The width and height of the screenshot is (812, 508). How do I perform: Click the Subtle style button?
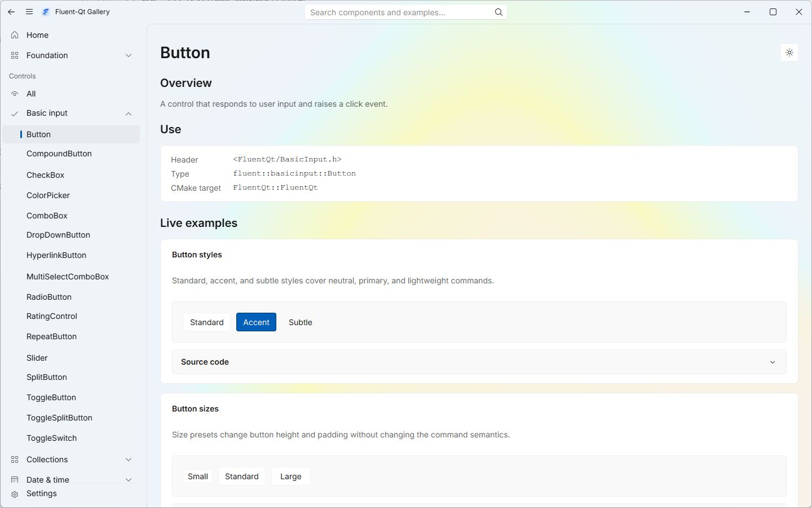[301, 322]
